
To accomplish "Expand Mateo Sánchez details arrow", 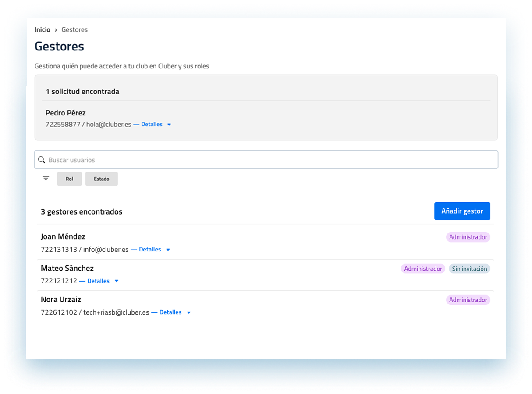I will 117,281.
